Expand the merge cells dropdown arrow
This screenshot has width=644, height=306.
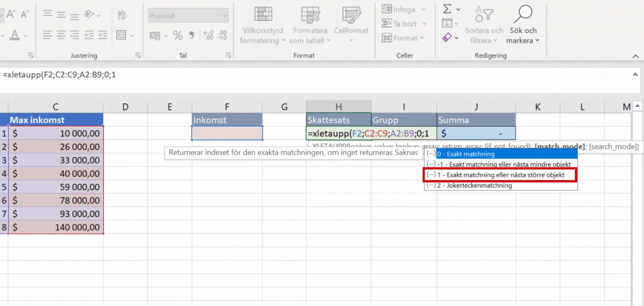pos(133,36)
